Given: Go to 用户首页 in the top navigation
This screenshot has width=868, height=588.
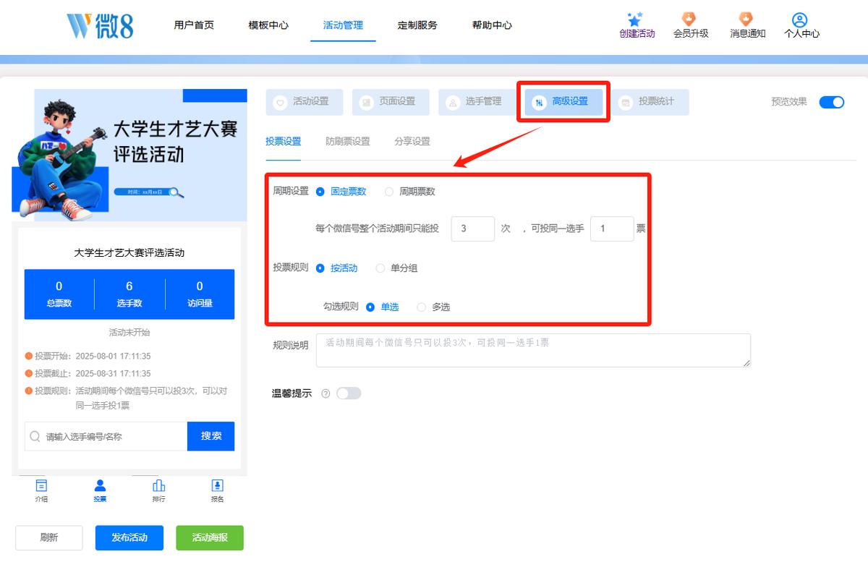Looking at the screenshot, I should [x=194, y=25].
